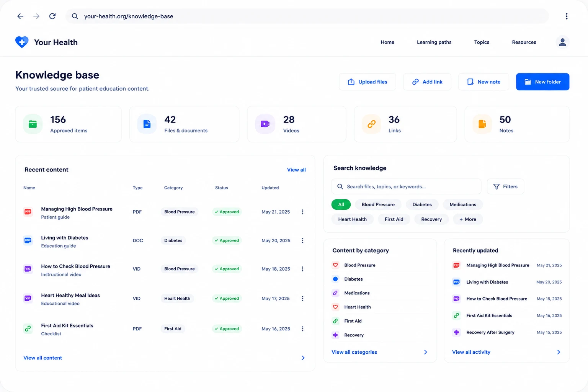Open the Filters dropdown
Viewport: 588px width, 392px height.
click(x=505, y=186)
